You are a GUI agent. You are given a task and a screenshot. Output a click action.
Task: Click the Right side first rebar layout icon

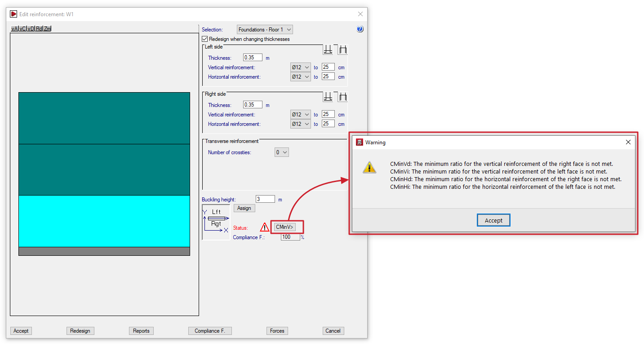point(329,97)
